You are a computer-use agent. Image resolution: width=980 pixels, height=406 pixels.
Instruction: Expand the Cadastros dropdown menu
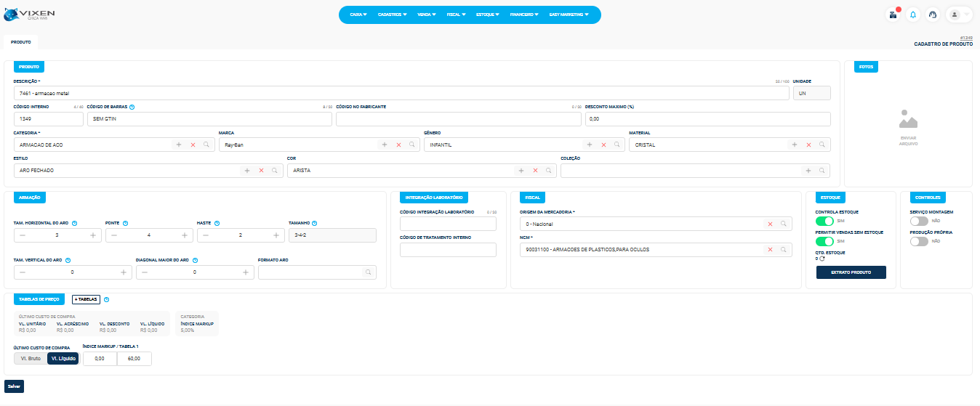(x=392, y=15)
